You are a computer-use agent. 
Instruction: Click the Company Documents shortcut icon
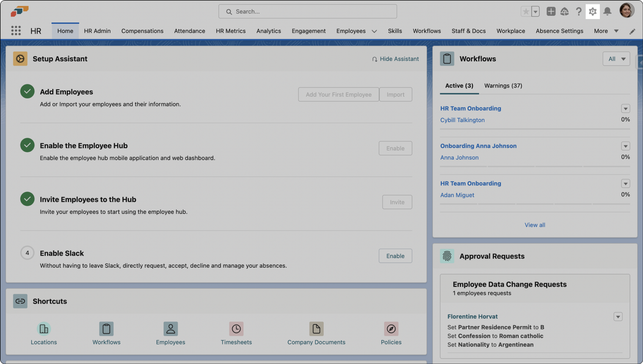[x=316, y=329]
